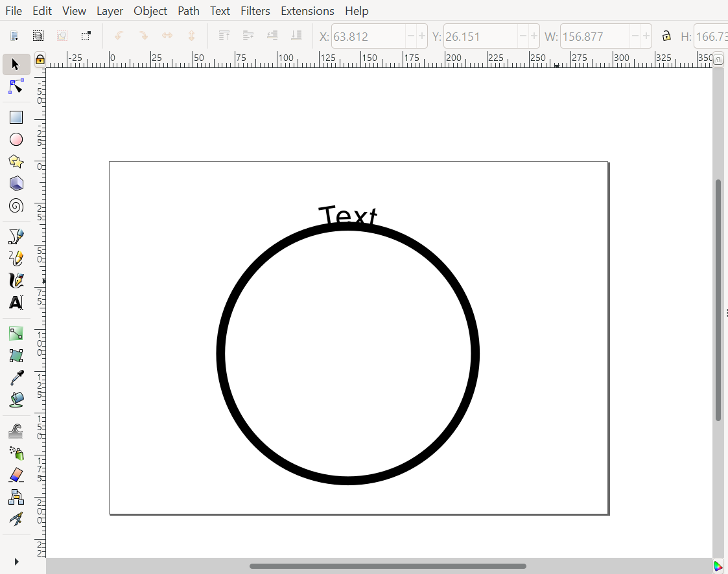This screenshot has width=728, height=574.
Task: Pick the Star tool
Action: tap(16, 161)
